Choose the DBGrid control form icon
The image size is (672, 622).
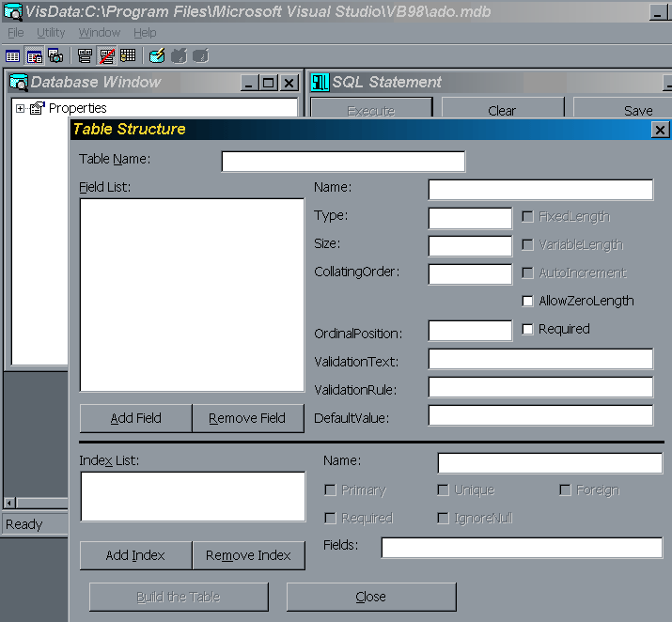pyautogui.click(x=128, y=56)
